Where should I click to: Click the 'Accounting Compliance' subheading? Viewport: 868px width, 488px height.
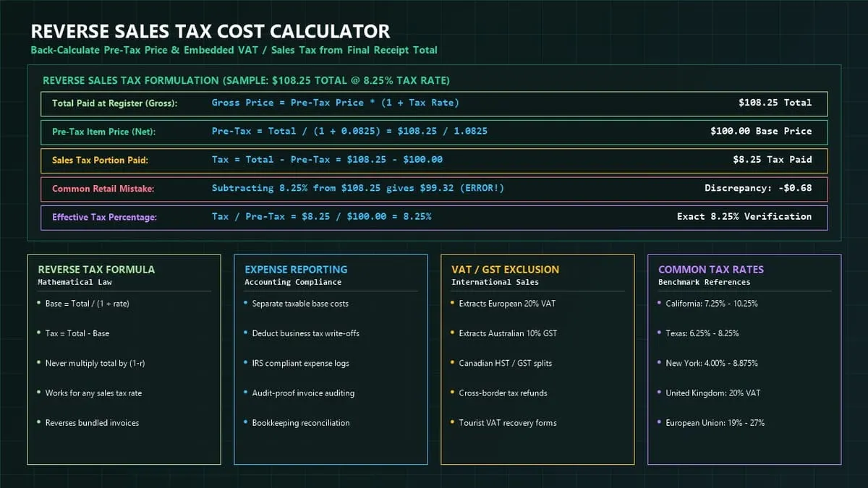[x=293, y=282]
